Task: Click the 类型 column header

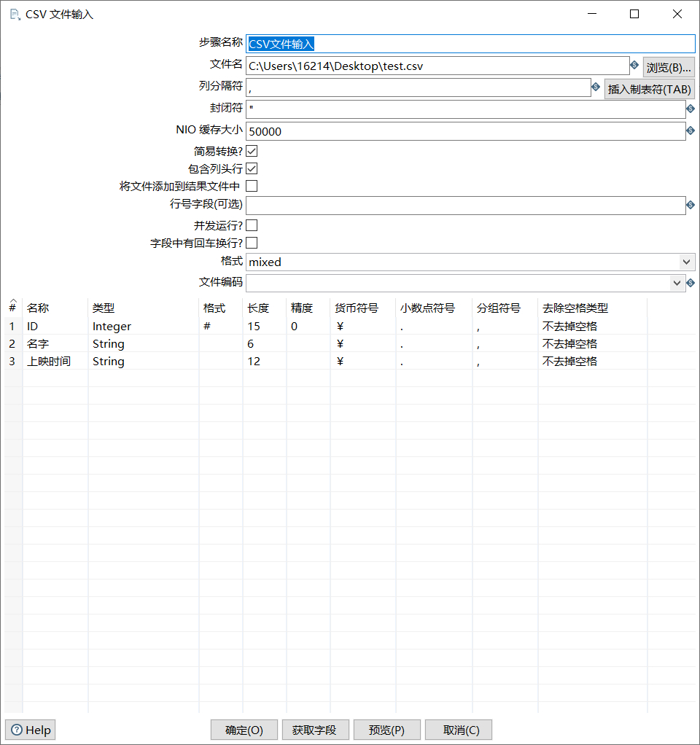Action: (104, 308)
